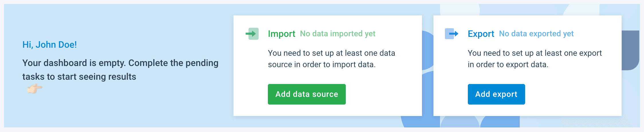Screen dimensions: 644x132
Task: Click the "No data exported yet" status
Action: click(x=536, y=34)
